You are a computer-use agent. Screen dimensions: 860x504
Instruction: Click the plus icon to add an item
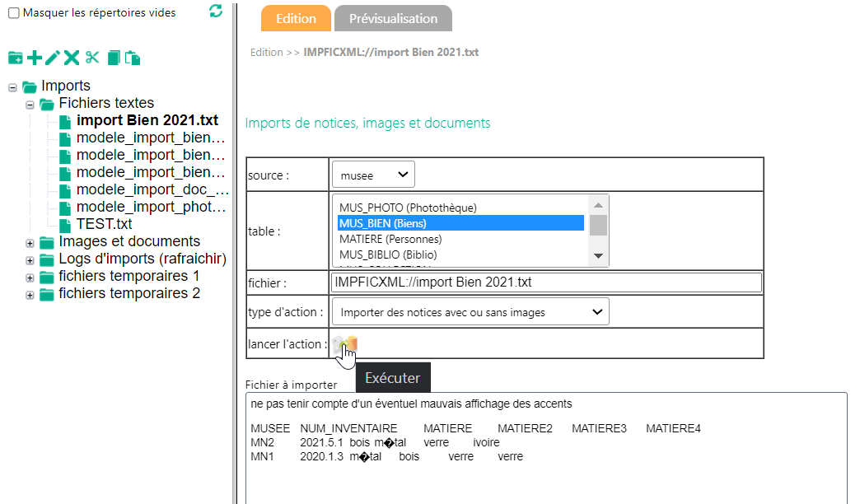[x=35, y=58]
